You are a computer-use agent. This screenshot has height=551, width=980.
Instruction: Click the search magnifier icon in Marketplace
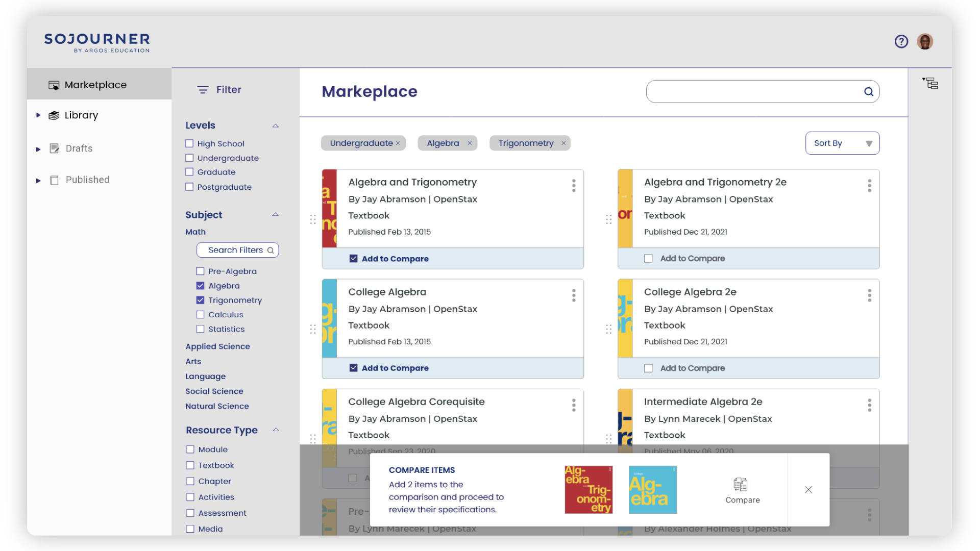[x=868, y=92]
